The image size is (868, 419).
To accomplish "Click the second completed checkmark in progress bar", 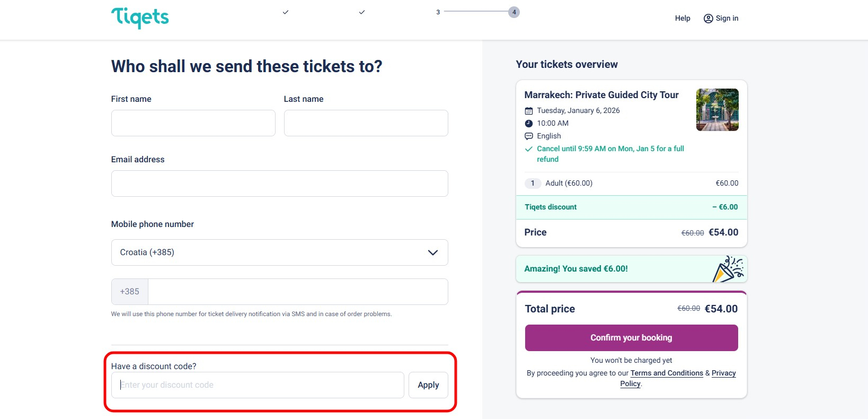I will [x=361, y=11].
